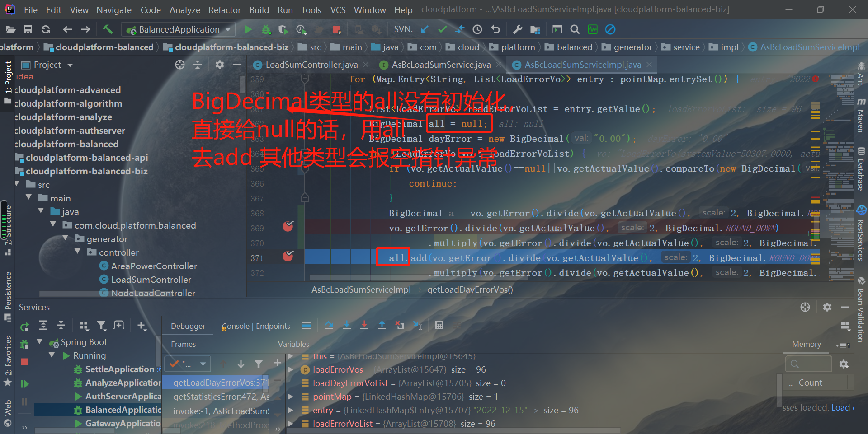Run with Coverage from the main toolbar
This screenshot has height=434, width=868.
pos(283,30)
